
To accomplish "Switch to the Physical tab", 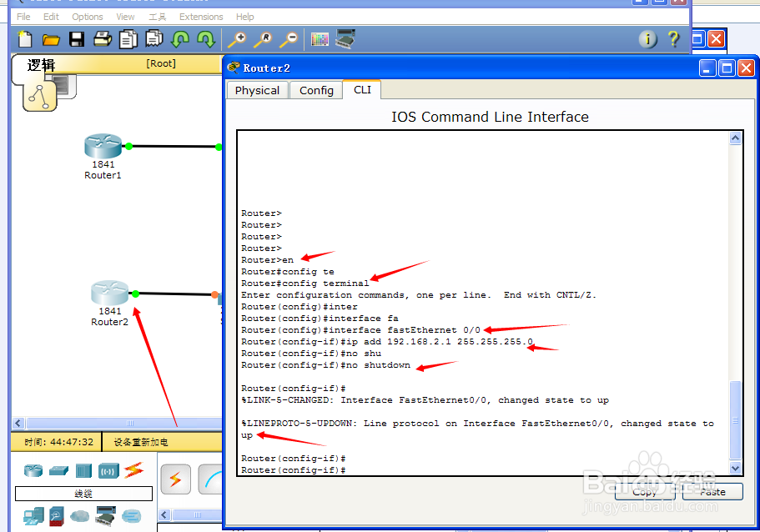I will [x=258, y=91].
